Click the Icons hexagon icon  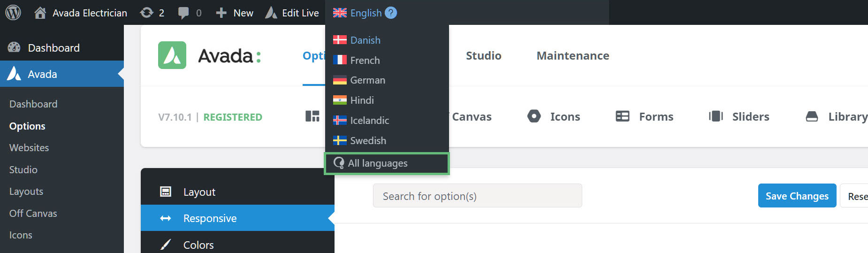point(534,116)
